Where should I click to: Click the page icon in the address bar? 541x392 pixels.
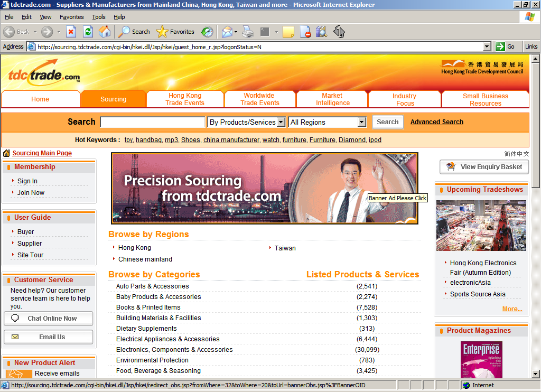click(31, 46)
